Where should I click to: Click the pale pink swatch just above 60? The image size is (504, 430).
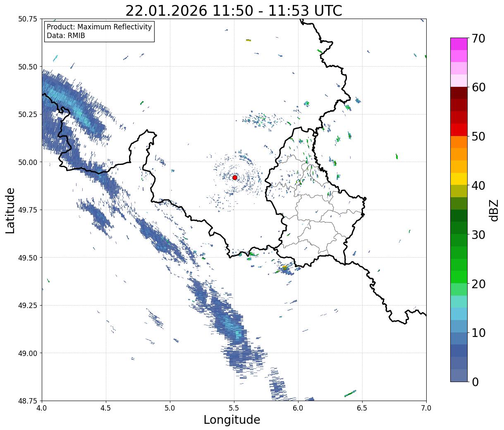(x=459, y=81)
